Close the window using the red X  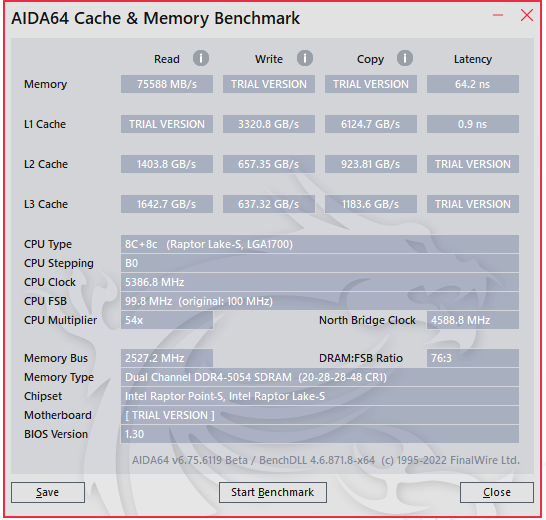pyautogui.click(x=527, y=15)
